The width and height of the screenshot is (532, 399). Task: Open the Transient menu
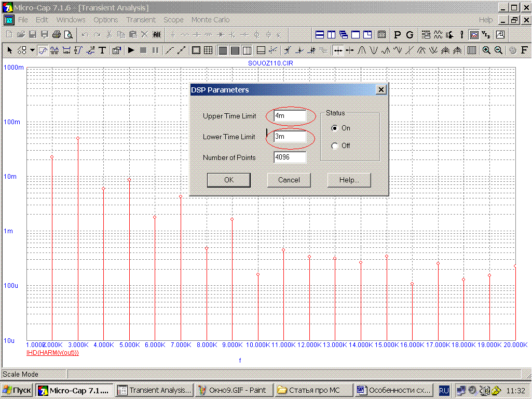(x=141, y=20)
